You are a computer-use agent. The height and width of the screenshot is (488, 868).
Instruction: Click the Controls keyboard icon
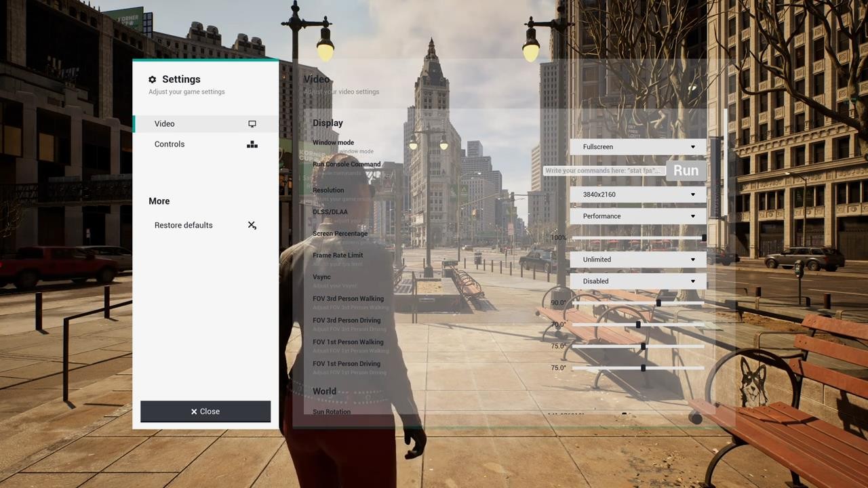click(252, 144)
